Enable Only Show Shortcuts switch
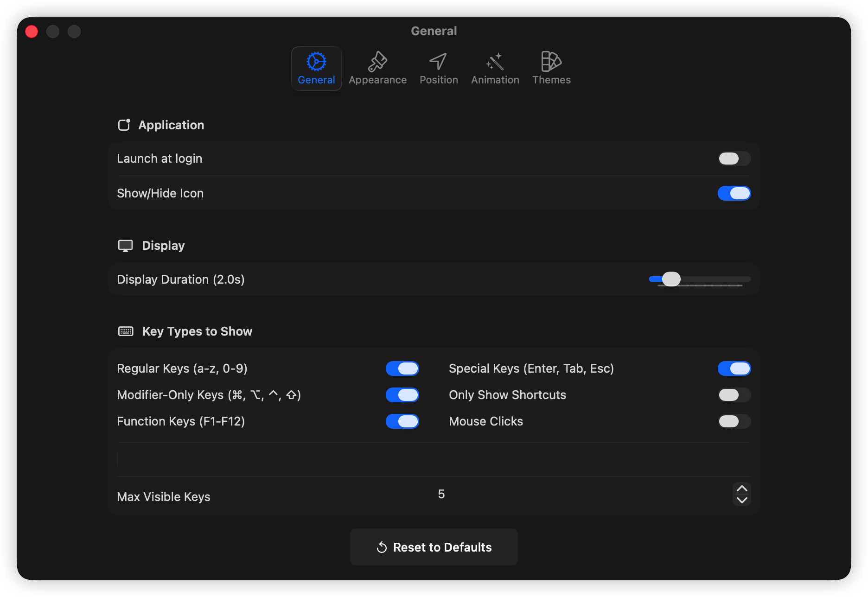 pyautogui.click(x=734, y=395)
